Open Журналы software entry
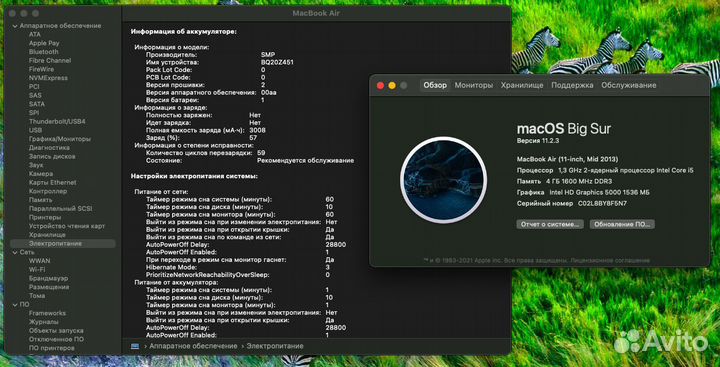The height and width of the screenshot is (367, 720). coord(44,322)
